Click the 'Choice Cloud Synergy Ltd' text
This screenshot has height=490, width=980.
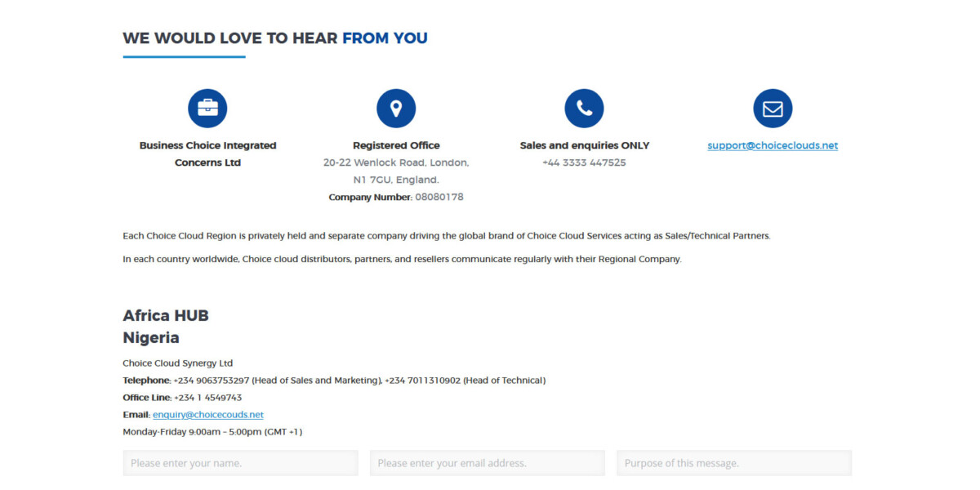(177, 363)
